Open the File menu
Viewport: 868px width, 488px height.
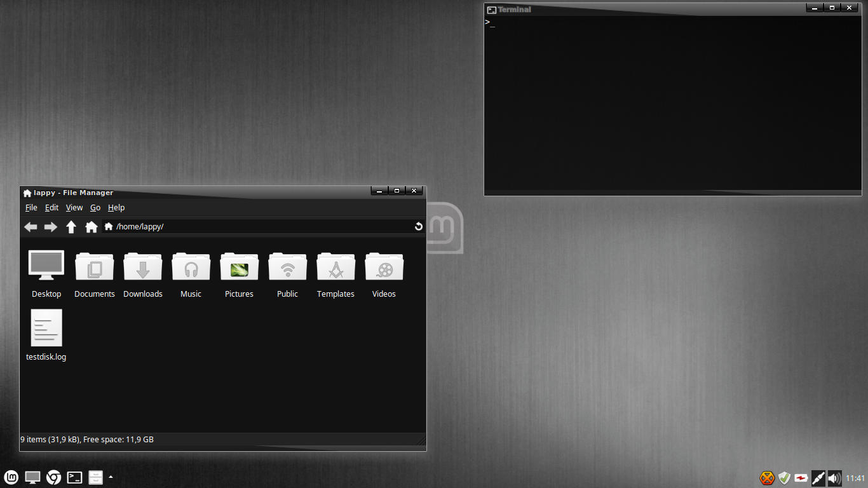31,208
